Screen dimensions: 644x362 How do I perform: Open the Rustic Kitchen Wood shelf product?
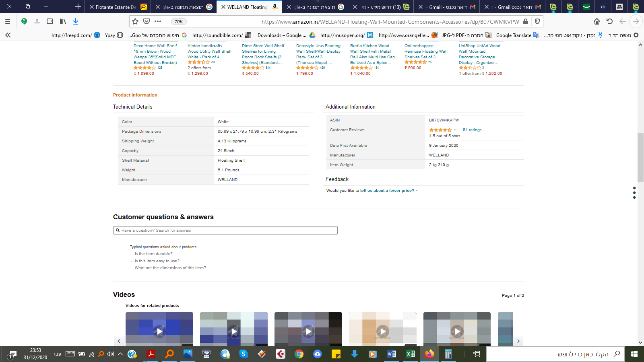pos(372,54)
